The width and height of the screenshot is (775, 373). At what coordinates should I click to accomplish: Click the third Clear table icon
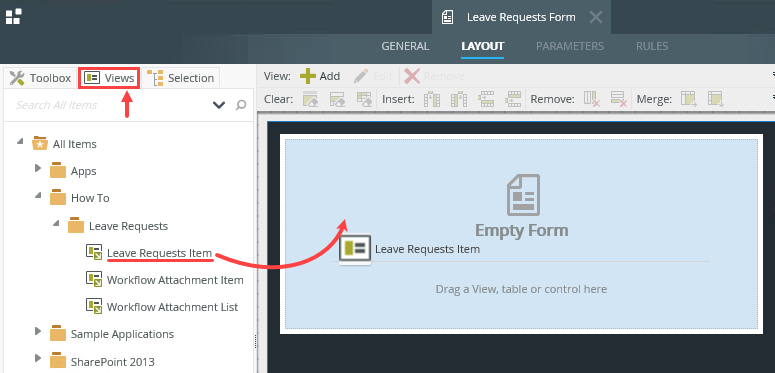click(x=364, y=99)
